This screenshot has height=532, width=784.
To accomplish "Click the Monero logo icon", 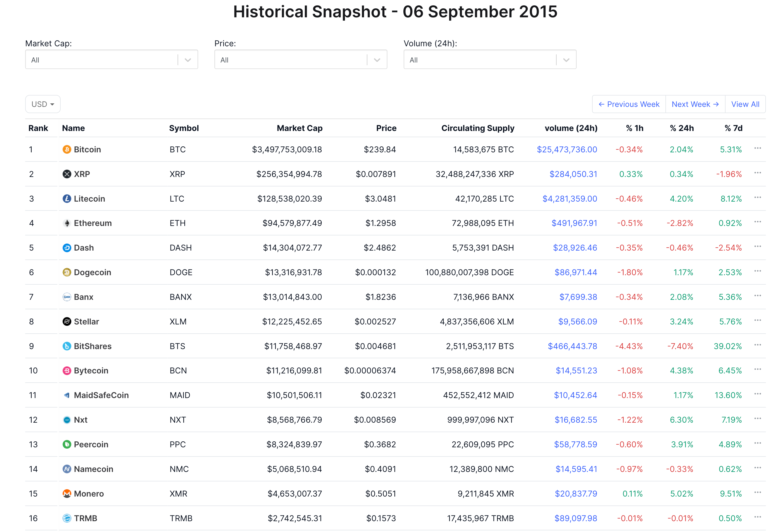I will (67, 494).
